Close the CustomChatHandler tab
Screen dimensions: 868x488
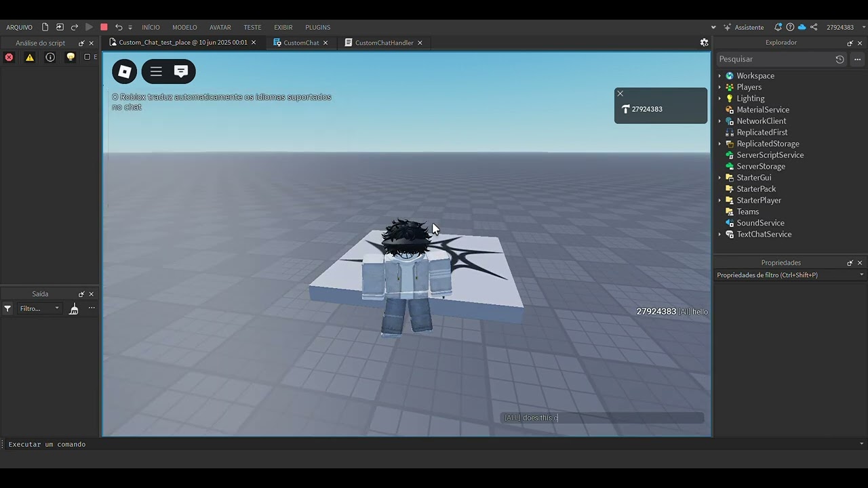[420, 42]
